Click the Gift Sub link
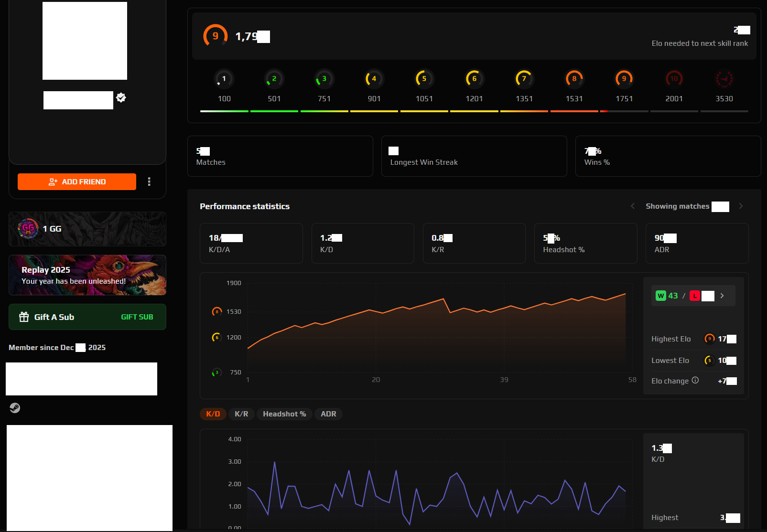Screen dimensions: 767x532 pyautogui.click(x=137, y=317)
